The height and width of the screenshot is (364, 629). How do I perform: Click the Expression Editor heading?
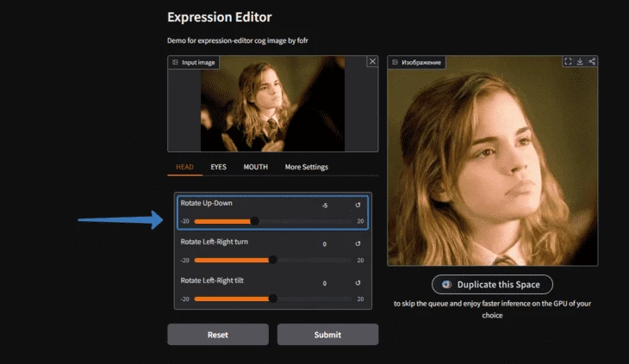coord(220,17)
